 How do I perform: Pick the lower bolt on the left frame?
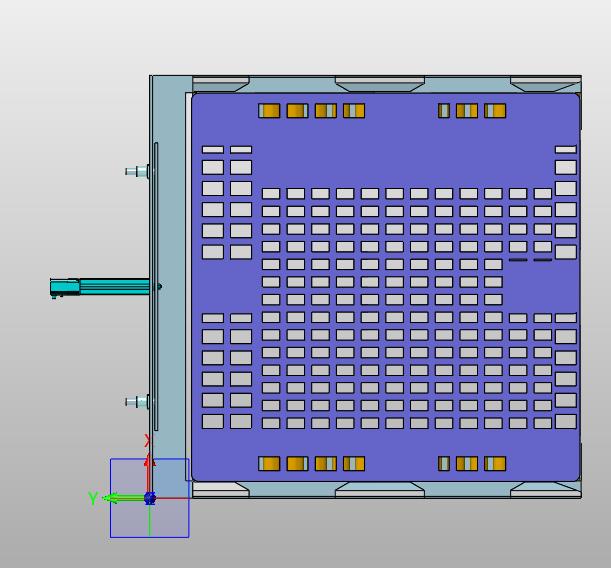(137, 402)
